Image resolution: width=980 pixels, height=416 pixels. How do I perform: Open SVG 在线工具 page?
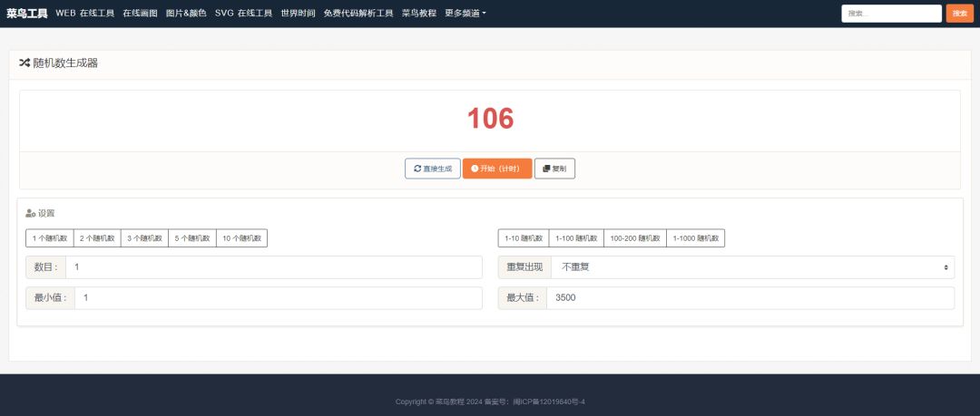click(x=244, y=13)
